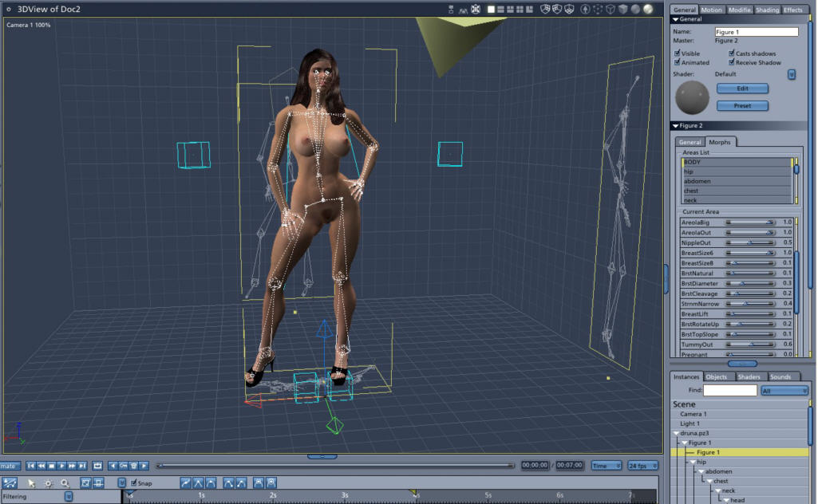The width and height of the screenshot is (818, 504).
Task: Open the Filtering dropdown
Action: pos(69,497)
